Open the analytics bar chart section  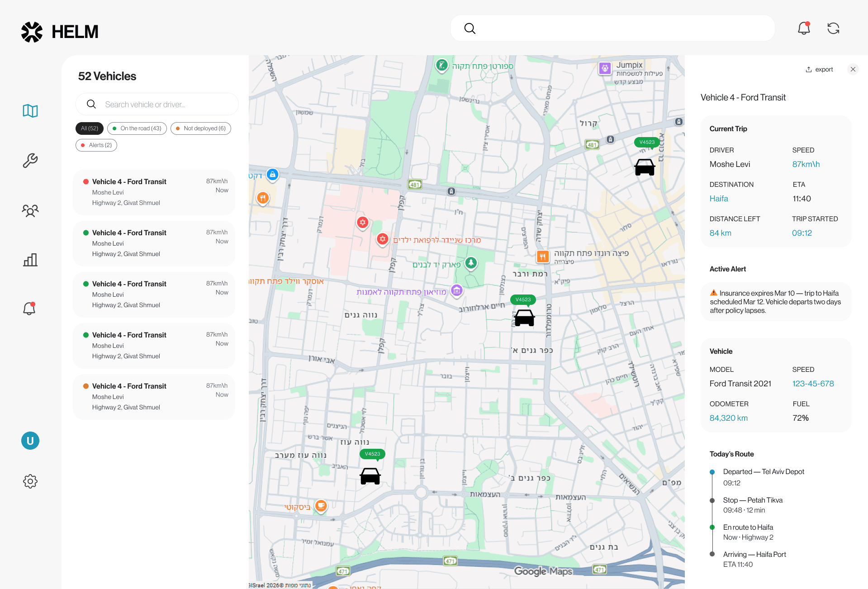tap(30, 260)
